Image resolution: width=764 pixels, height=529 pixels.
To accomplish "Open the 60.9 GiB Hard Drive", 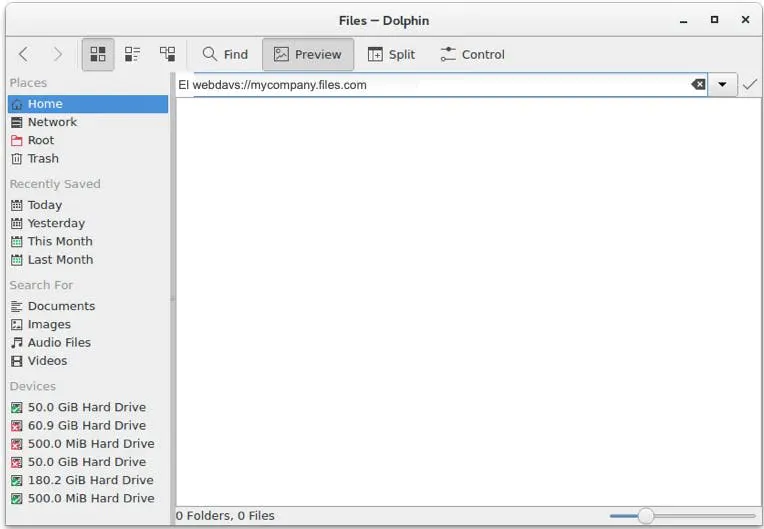I will (x=88, y=425).
